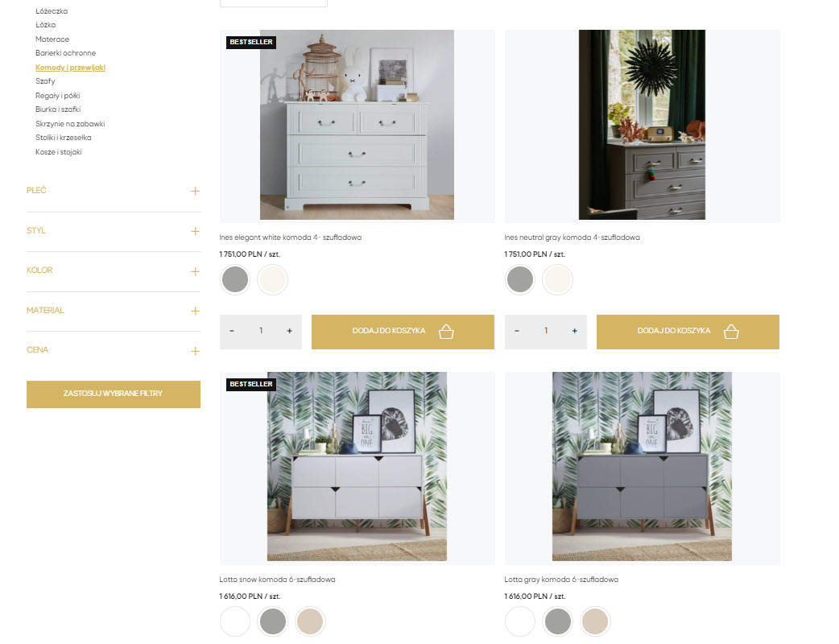
Task: Click the Ines neutral gray komoda photo
Action: (x=642, y=125)
